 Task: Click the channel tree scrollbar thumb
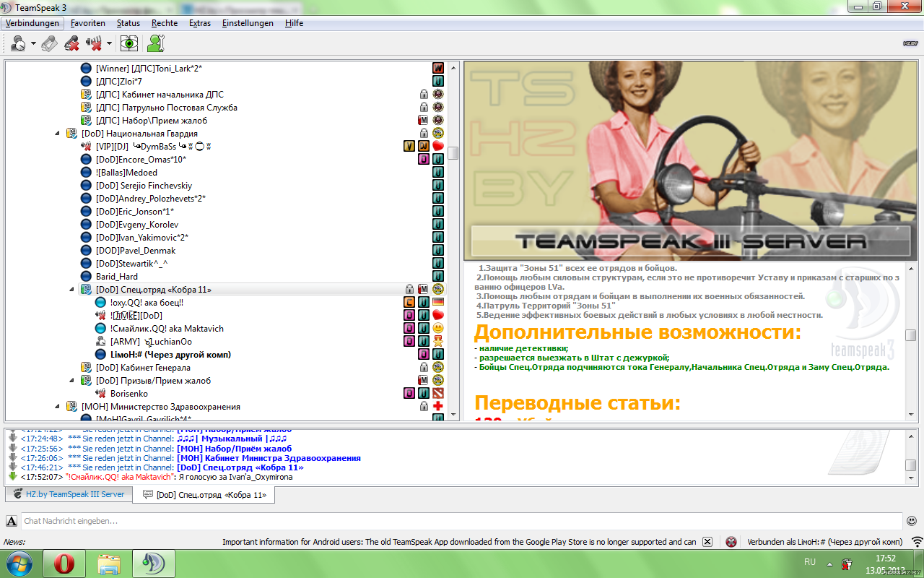pos(453,153)
